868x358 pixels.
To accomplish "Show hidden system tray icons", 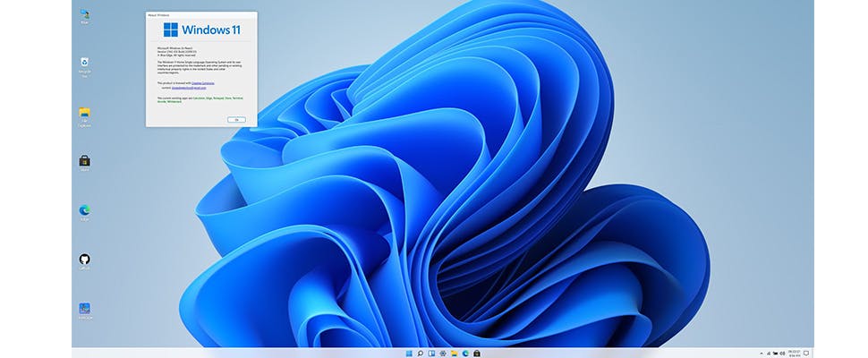I will click(762, 353).
